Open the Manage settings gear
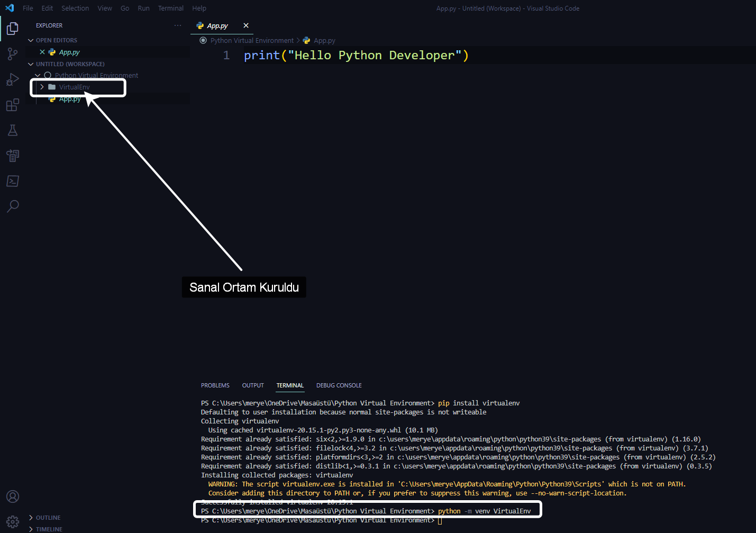The width and height of the screenshot is (756, 533). 12,521
